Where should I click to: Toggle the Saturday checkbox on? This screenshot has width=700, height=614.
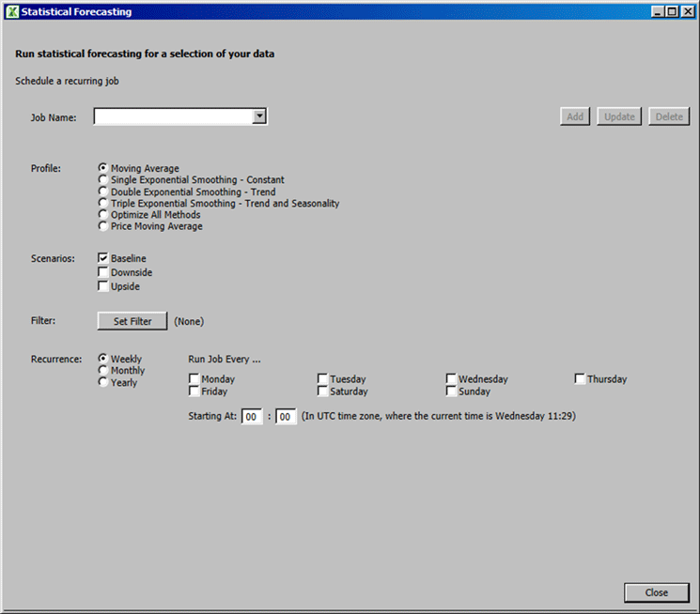click(x=323, y=391)
